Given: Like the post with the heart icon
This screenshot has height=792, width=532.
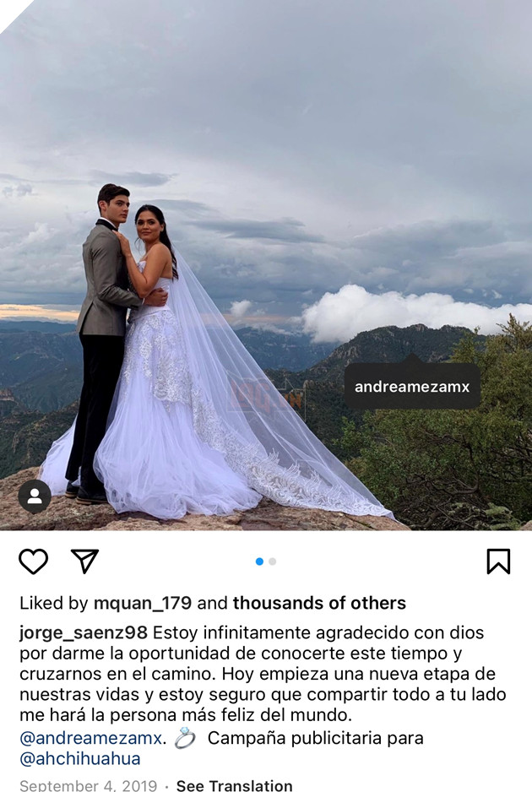Looking at the screenshot, I should point(33,561).
